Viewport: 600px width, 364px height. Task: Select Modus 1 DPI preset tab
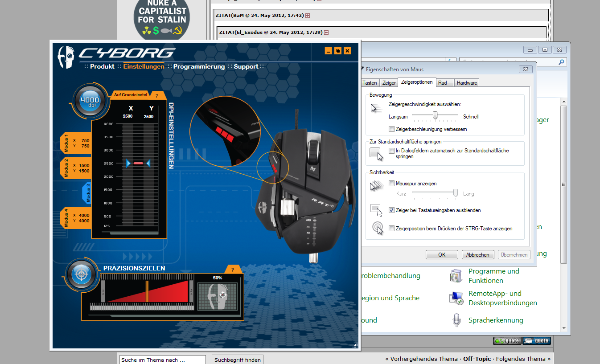click(75, 143)
